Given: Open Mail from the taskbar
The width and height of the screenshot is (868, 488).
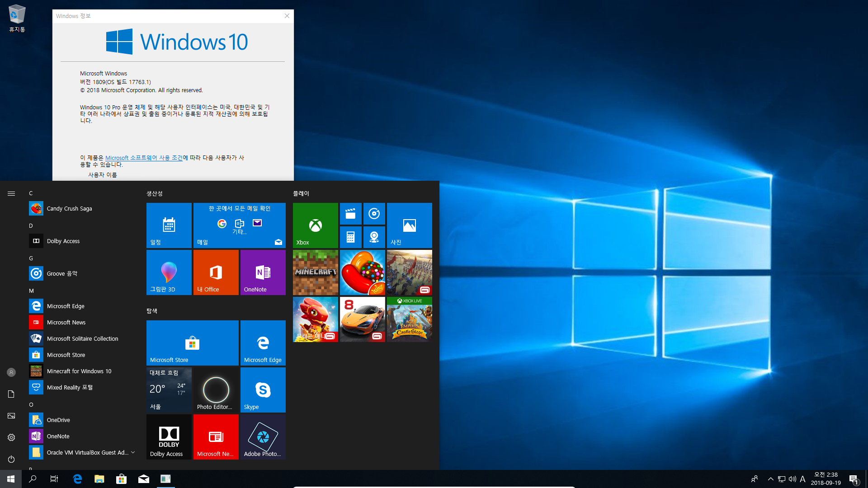Looking at the screenshot, I should pos(144,479).
